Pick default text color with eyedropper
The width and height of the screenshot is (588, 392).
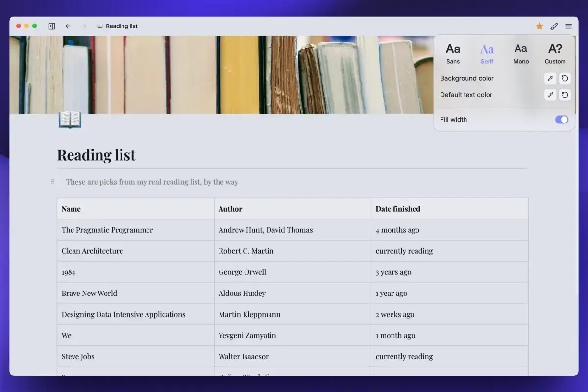click(551, 95)
